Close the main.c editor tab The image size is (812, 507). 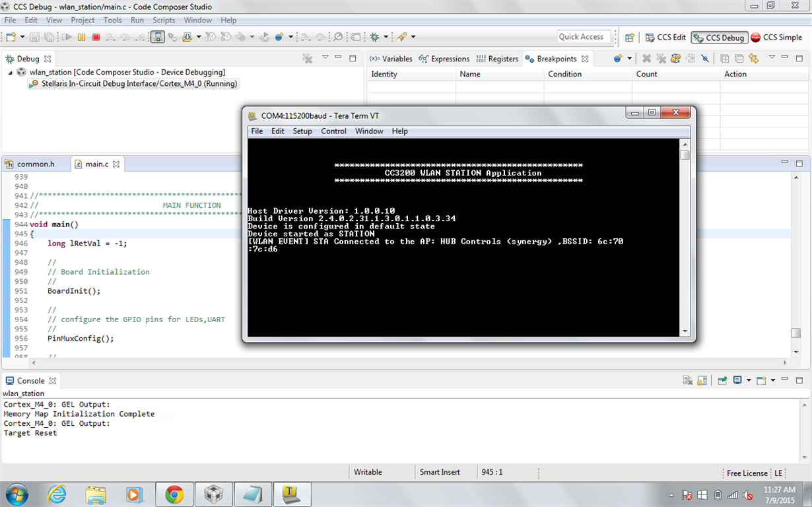click(x=116, y=164)
